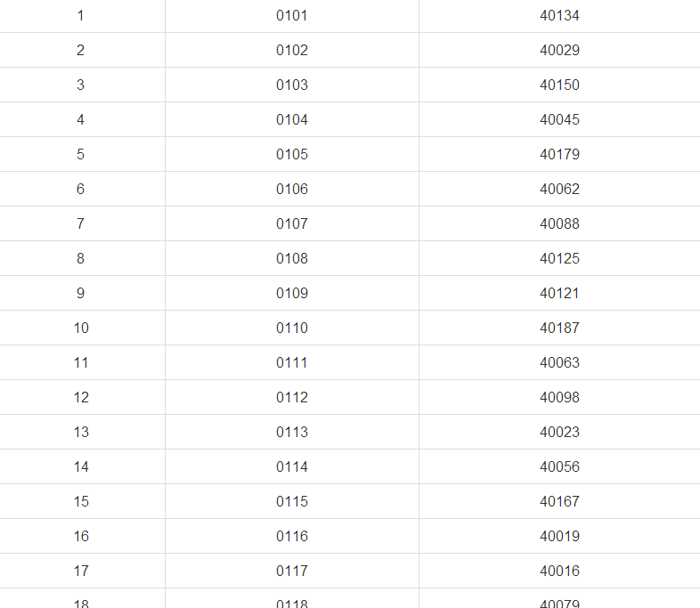The width and height of the screenshot is (700, 608).
Task: Click the value 40134 in row 1
Action: (x=559, y=16)
